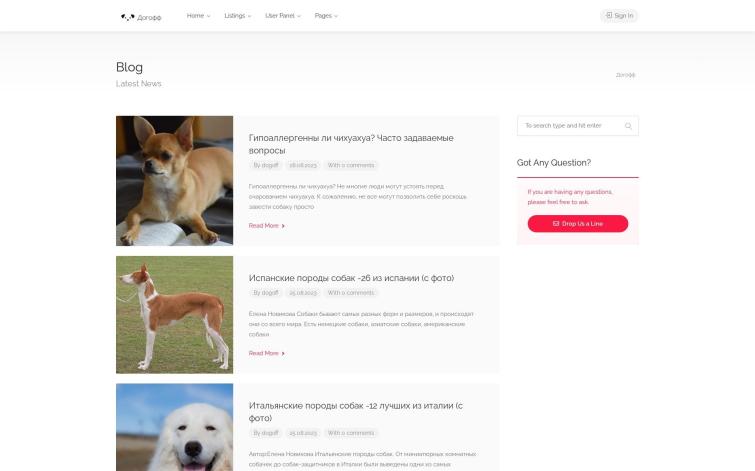Click the sign-in icon beside Sign In

click(609, 15)
